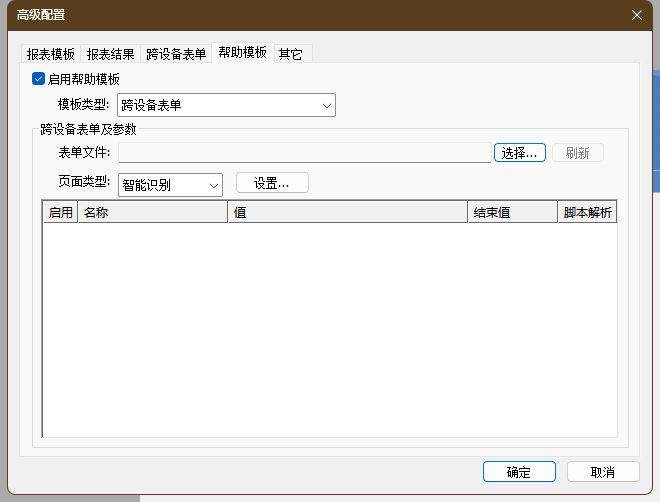Toggle the 启用帮助模板 checkbox
The width and height of the screenshot is (660, 502).
39,79
